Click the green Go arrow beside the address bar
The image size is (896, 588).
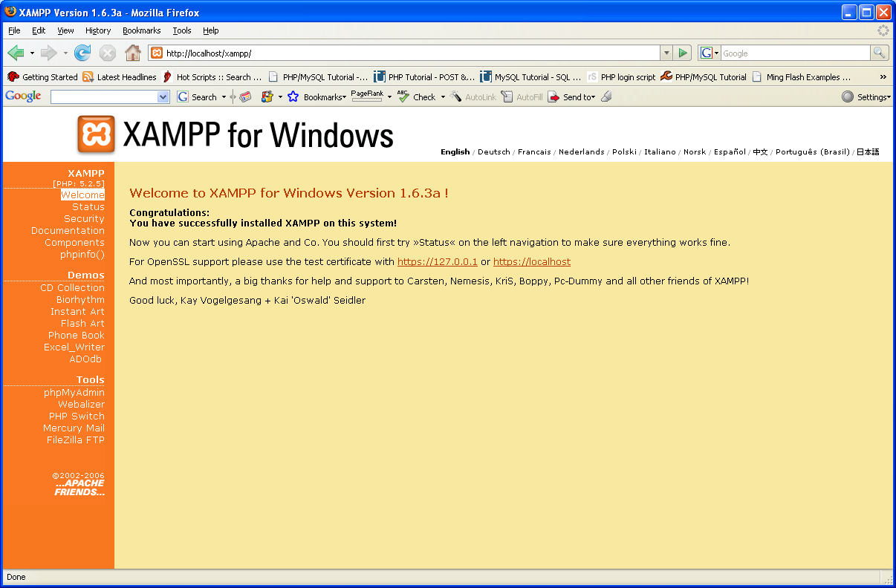[684, 53]
